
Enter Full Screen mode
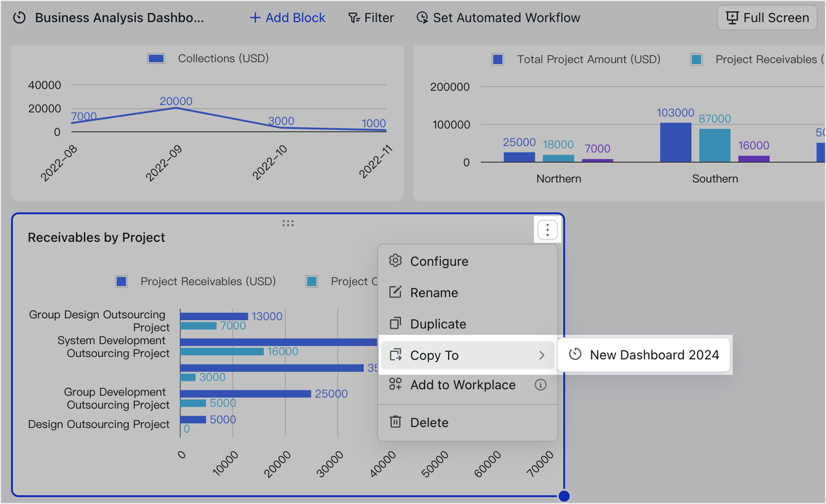pos(767,18)
